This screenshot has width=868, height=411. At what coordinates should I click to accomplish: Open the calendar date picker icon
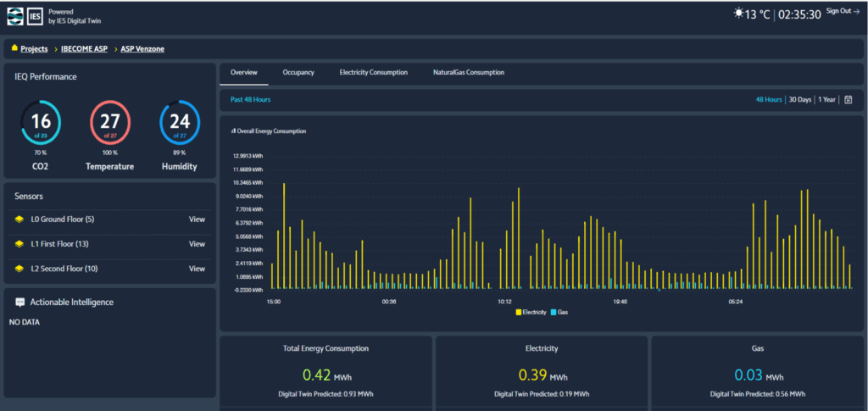(x=848, y=100)
